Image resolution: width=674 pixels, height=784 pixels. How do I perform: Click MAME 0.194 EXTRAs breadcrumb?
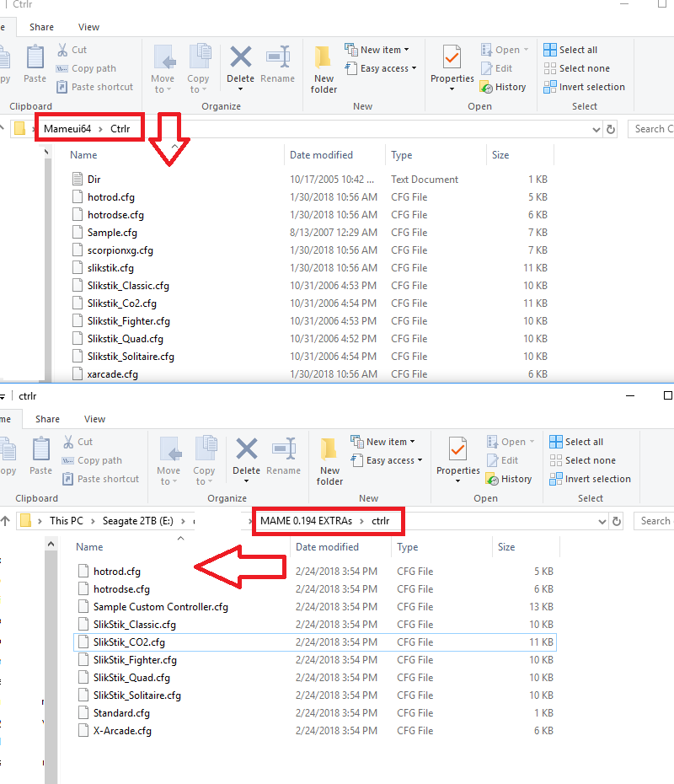[306, 520]
